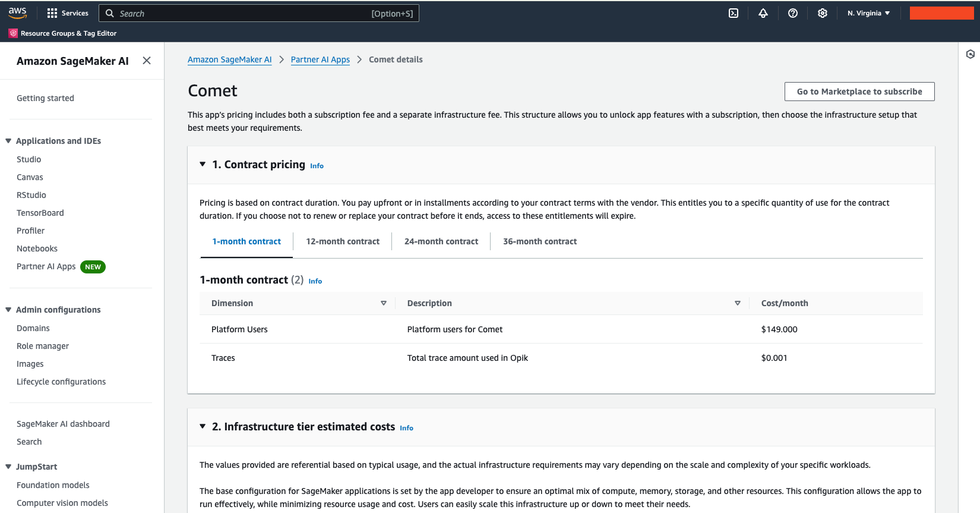Click Info link beside Contract pricing
The height and width of the screenshot is (513, 980).
coord(317,166)
